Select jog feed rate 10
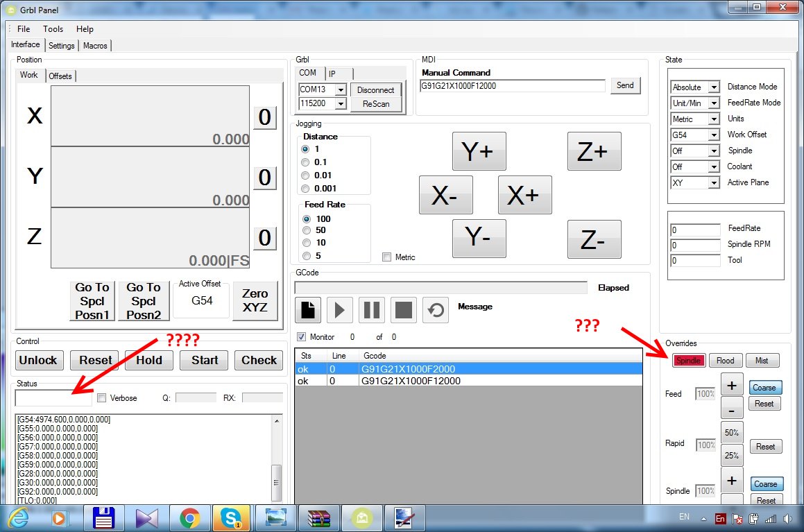Viewport: 804px width, 532px height. 307,243
